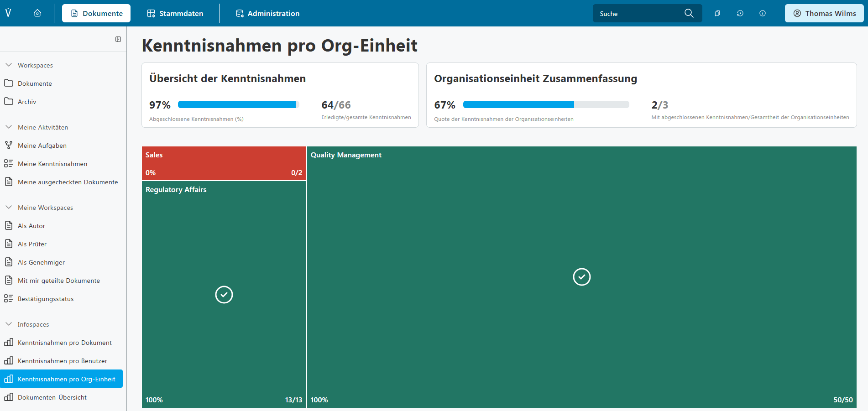Viewport: 868px width, 411px height.
Task: Click the checkmark in Regulatory Affairs tile
Action: (x=224, y=295)
